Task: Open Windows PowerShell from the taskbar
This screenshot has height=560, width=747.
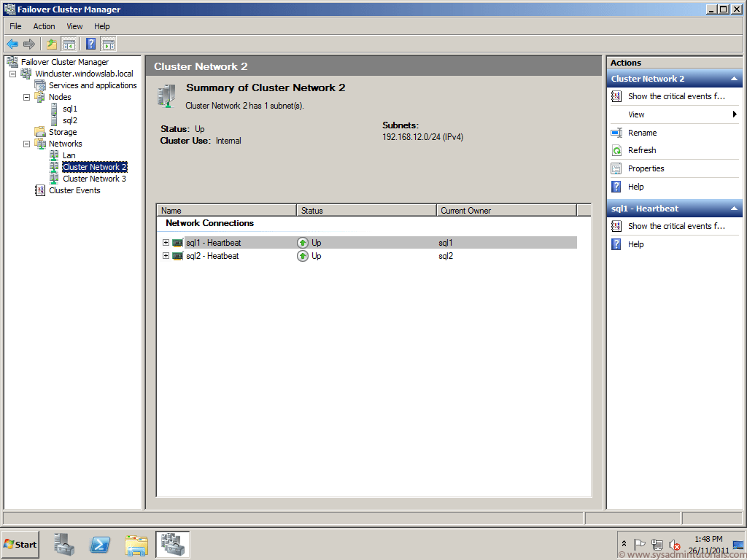Action: [100, 544]
